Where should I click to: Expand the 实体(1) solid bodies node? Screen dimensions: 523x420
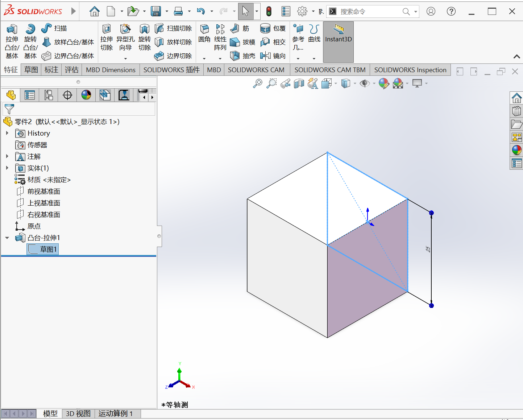(x=7, y=168)
